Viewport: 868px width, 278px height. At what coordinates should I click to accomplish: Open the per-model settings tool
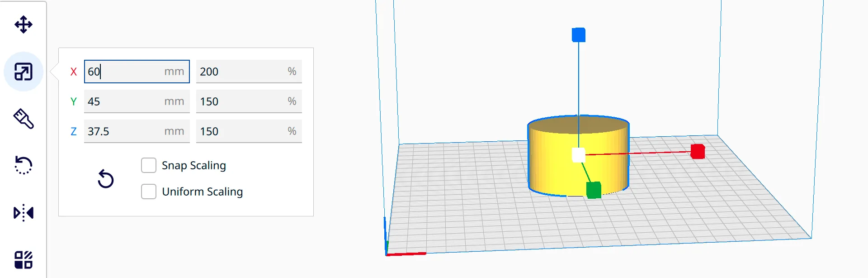pyautogui.click(x=24, y=259)
